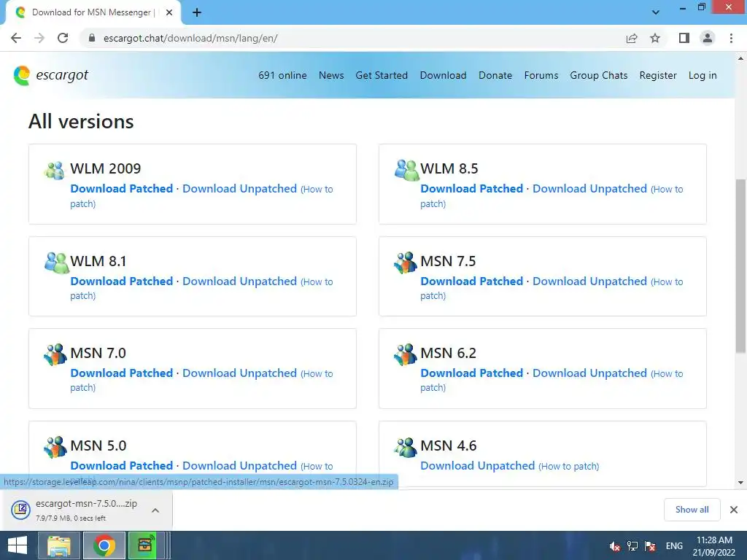
Task: Click the WLM 2009 messenger icon
Action: (54, 170)
